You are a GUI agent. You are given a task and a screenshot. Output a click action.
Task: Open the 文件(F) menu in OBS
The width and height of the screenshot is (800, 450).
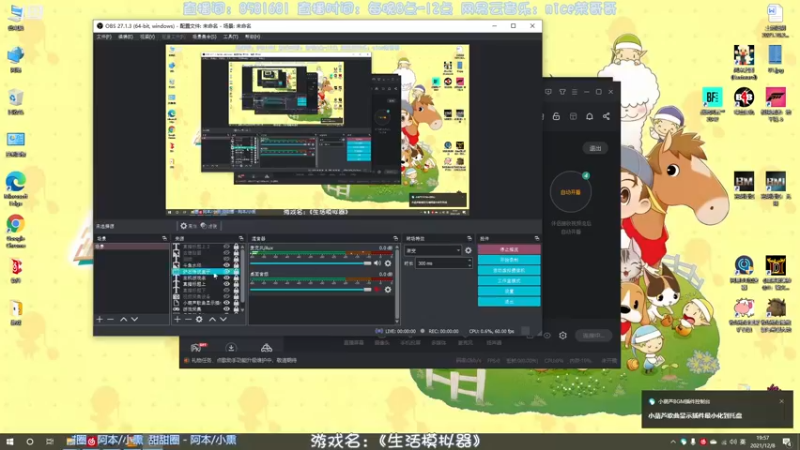[x=104, y=37]
